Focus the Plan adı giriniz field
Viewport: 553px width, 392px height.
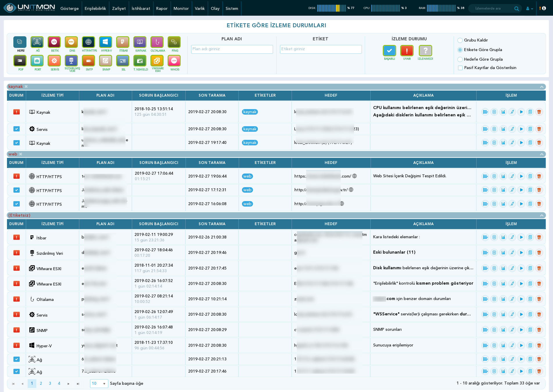(232, 49)
